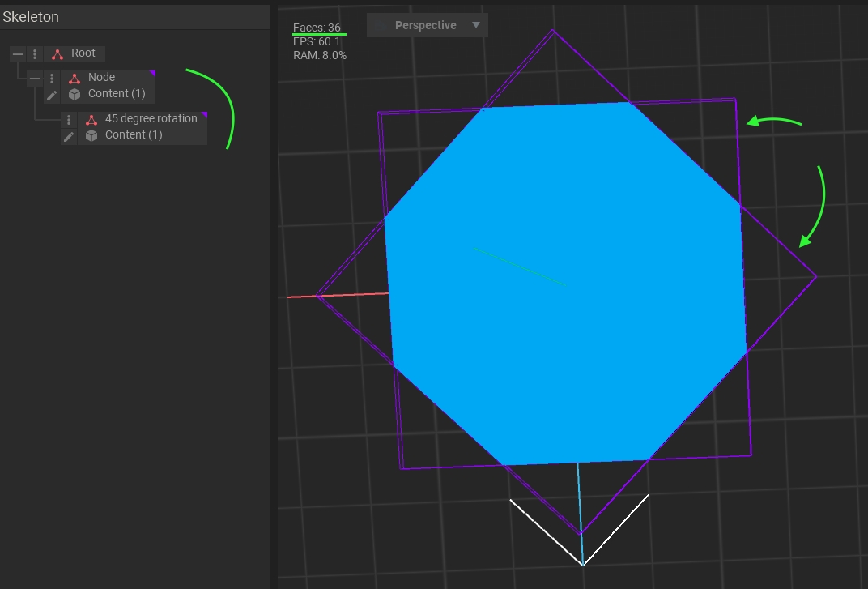Open the three-dot menu for Root
Image resolution: width=868 pixels, height=589 pixels.
coord(35,54)
